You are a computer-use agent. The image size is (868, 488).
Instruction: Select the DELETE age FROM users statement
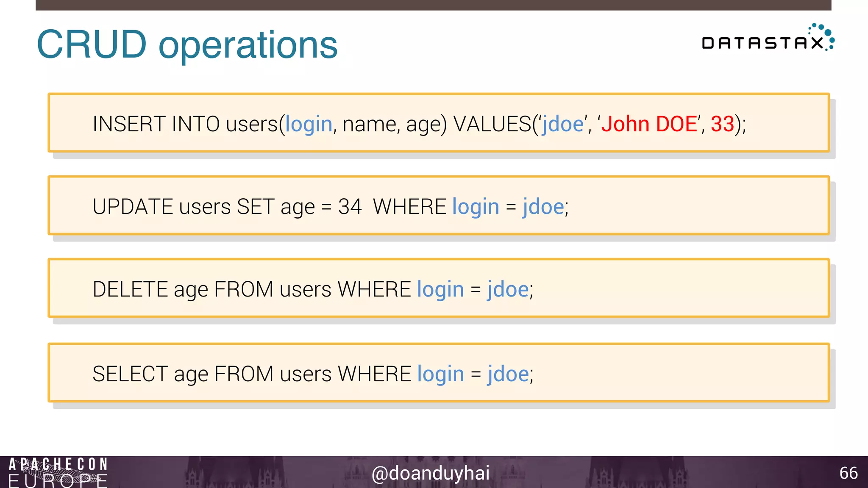point(439,288)
